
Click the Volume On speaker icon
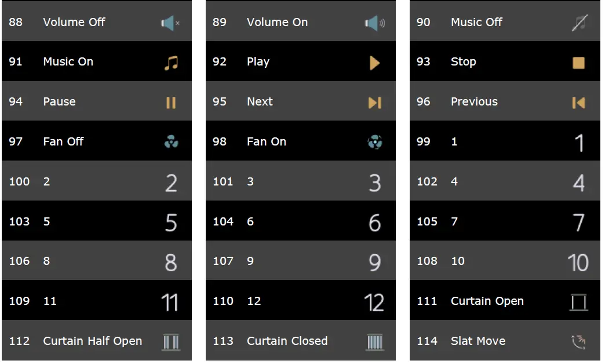tap(374, 23)
